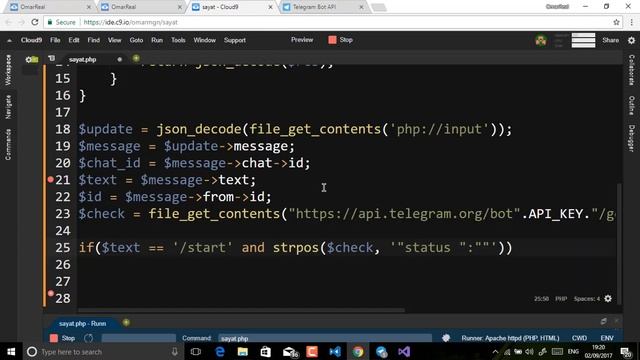
Task: Click line number 18 in the gutter
Action: (63, 129)
